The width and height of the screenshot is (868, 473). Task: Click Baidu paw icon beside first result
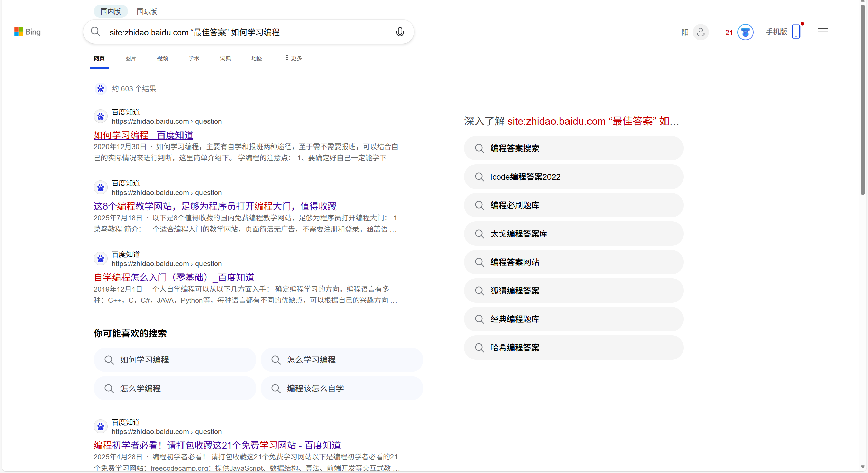[x=100, y=116]
